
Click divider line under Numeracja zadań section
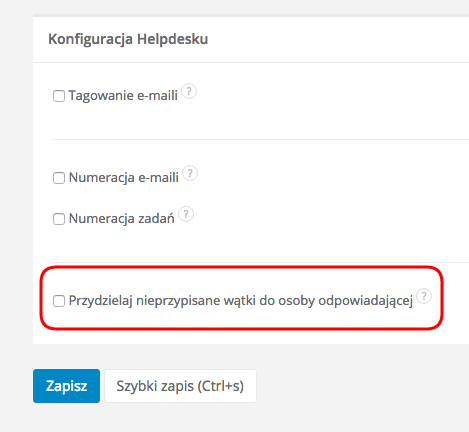pyautogui.click(x=261, y=262)
